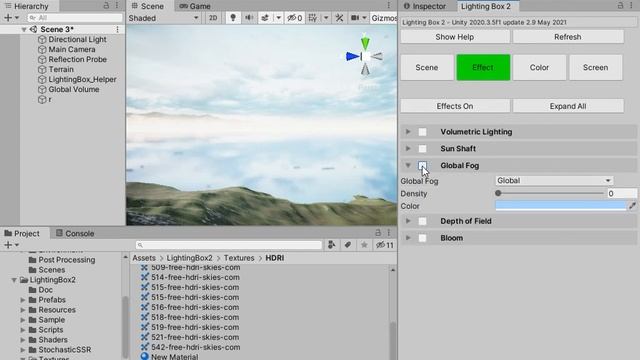Switch to the Inspector tab
The height and width of the screenshot is (360, 640).
point(425,6)
